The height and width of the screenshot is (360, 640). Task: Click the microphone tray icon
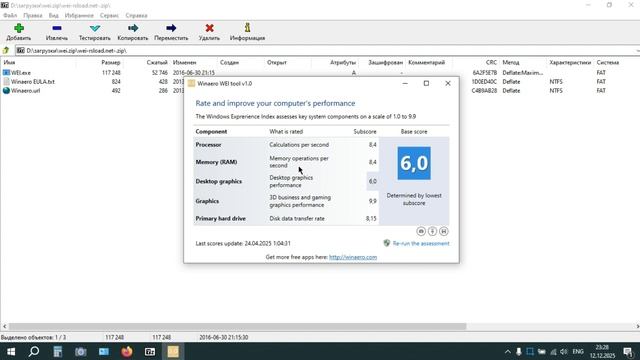518,351
